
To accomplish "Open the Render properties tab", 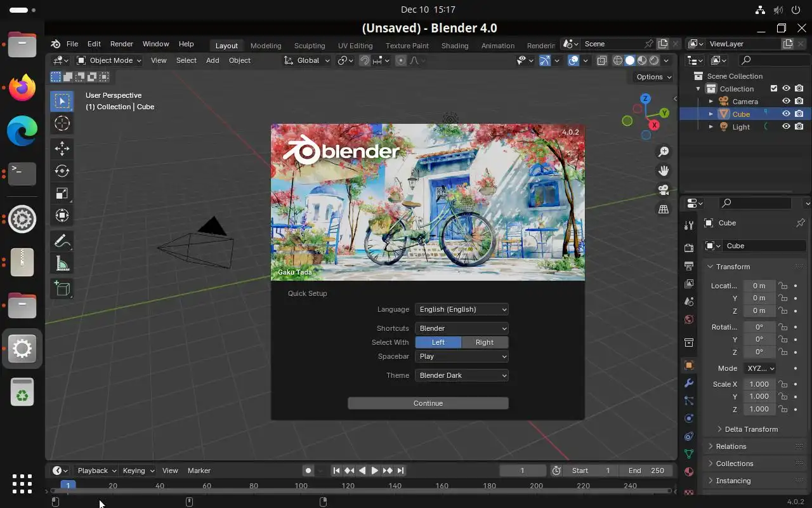I will pyautogui.click(x=689, y=248).
